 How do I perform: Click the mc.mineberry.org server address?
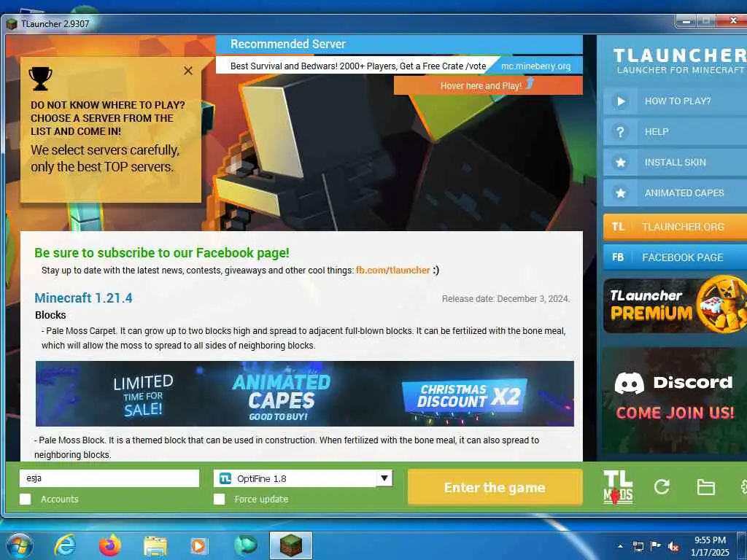pyautogui.click(x=536, y=66)
